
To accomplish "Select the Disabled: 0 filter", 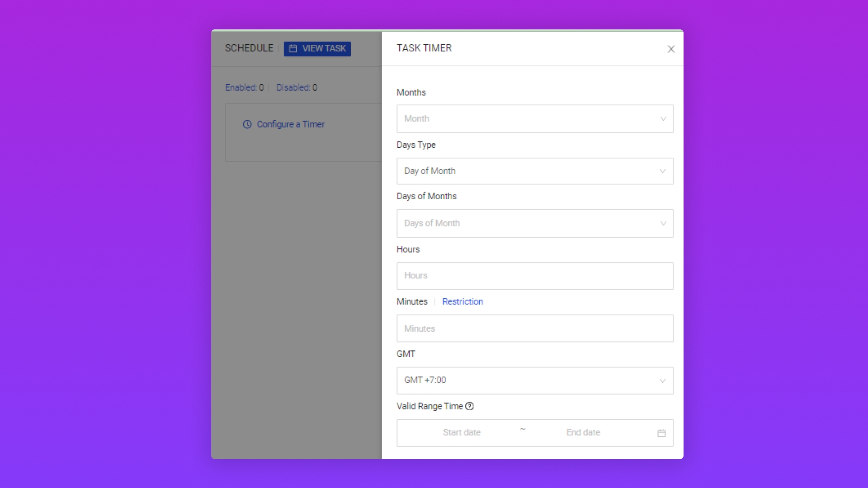I will pyautogui.click(x=297, y=88).
